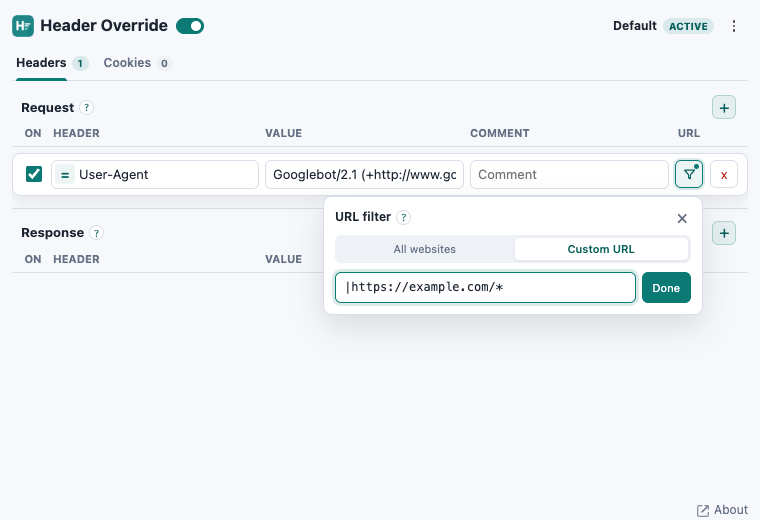Open Response section help tooltip
760x520 pixels.
pos(96,233)
